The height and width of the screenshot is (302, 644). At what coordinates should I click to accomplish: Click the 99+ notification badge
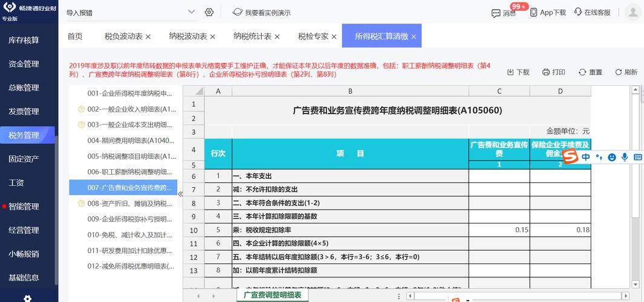click(x=519, y=6)
